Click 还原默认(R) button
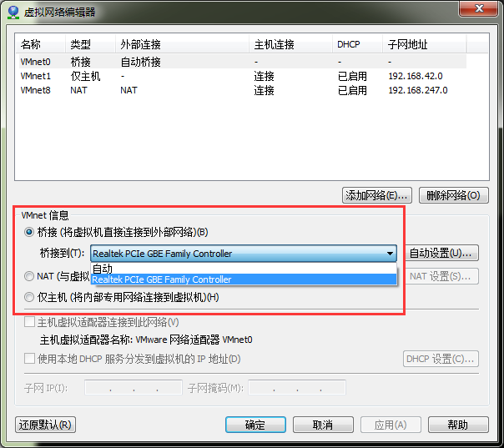The image size is (504, 448). tap(45, 425)
